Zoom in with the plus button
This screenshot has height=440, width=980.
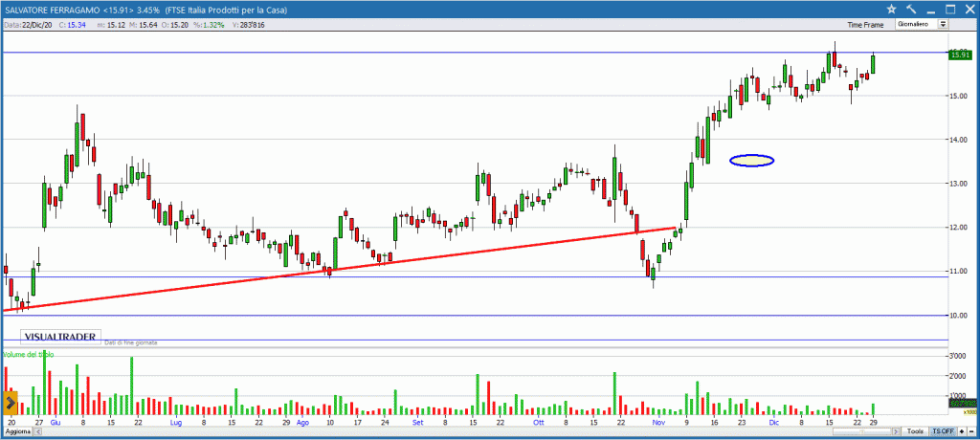(962, 432)
